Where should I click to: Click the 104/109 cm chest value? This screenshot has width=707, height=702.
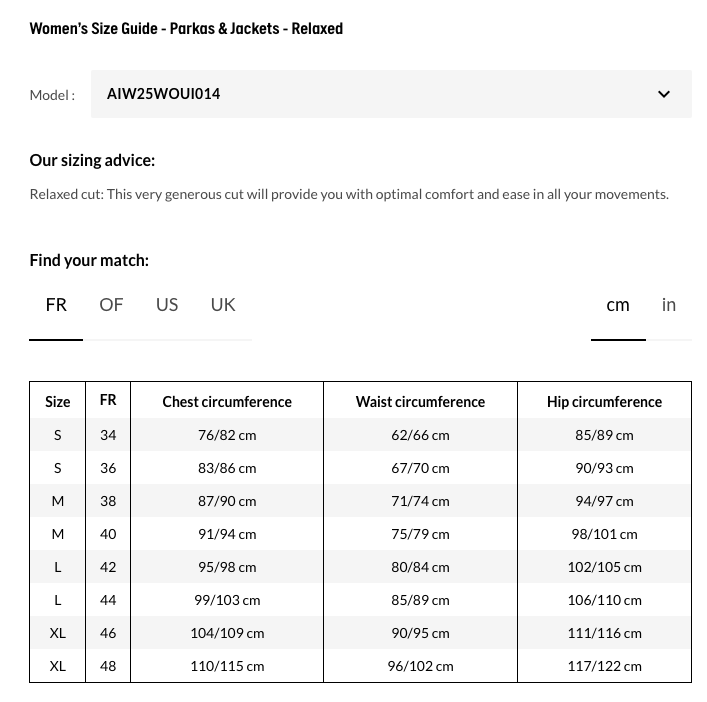click(x=227, y=633)
